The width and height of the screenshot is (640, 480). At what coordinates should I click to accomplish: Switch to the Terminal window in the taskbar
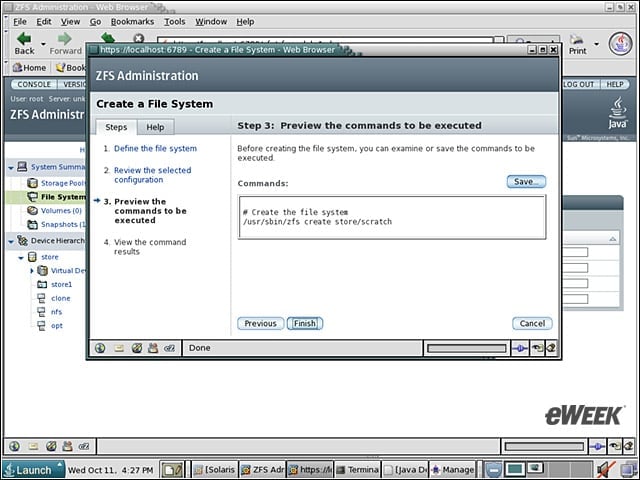357,470
